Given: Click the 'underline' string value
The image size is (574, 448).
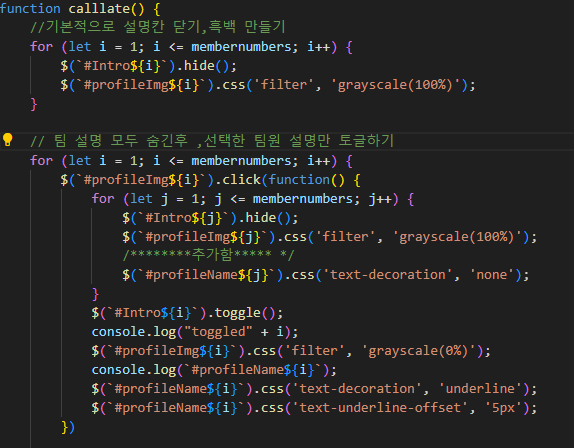Looking at the screenshot, I should 480,389.
